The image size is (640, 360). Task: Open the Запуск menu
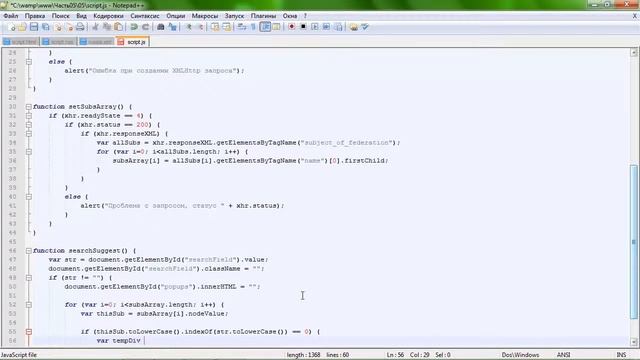234,16
